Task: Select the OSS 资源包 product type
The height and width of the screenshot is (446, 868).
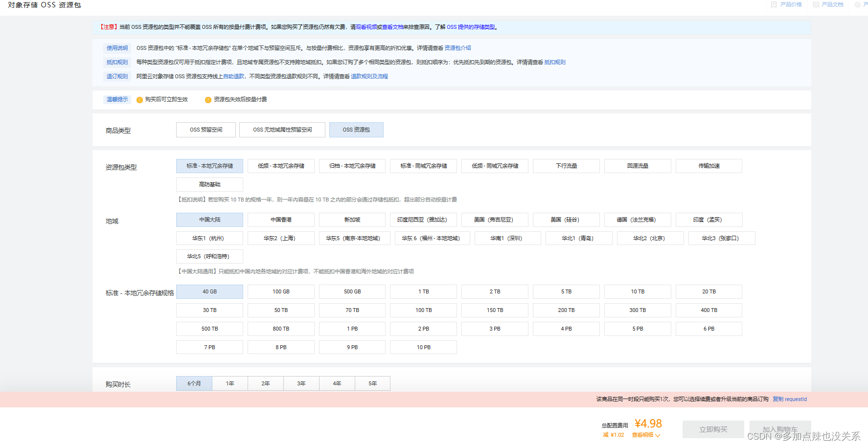Action: 356,130
